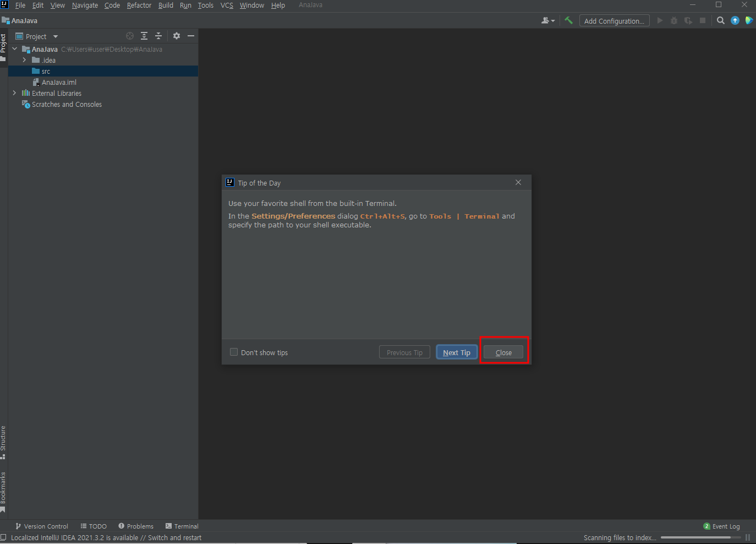Image resolution: width=756 pixels, height=544 pixels.
Task: Open Version Control tool window
Action: pos(42,526)
